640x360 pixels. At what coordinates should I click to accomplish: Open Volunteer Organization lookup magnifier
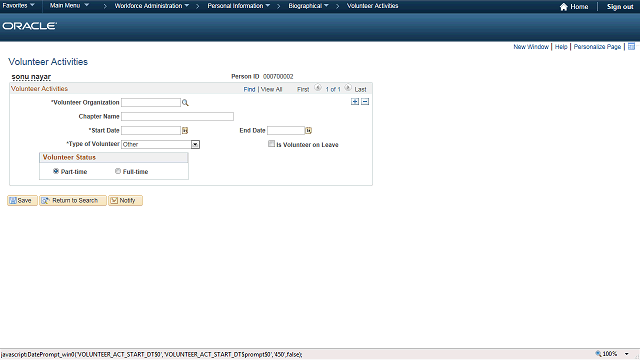[x=185, y=103]
